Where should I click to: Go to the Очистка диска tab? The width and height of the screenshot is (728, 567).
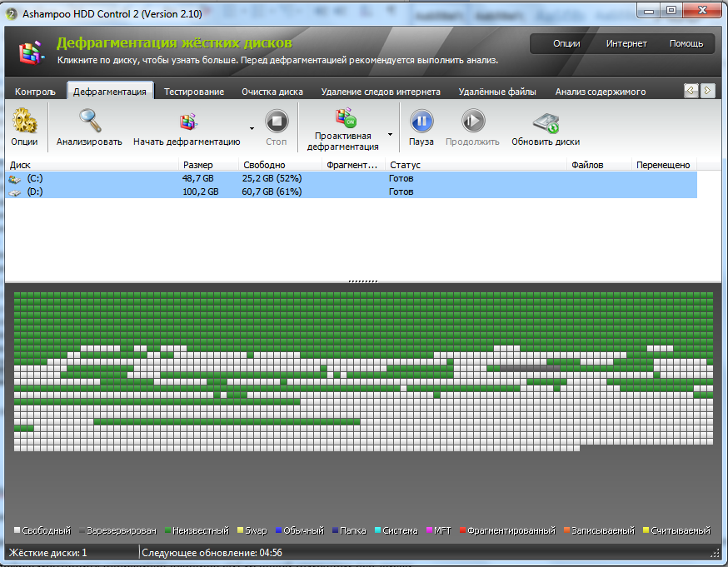[x=272, y=92]
